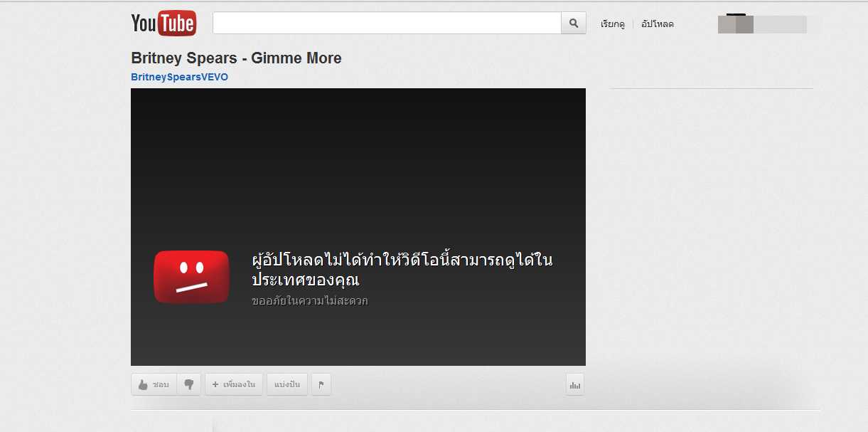Viewport: 868px width, 432px height.
Task: Open the BritneySpearsVEVO channel link
Action: (179, 77)
